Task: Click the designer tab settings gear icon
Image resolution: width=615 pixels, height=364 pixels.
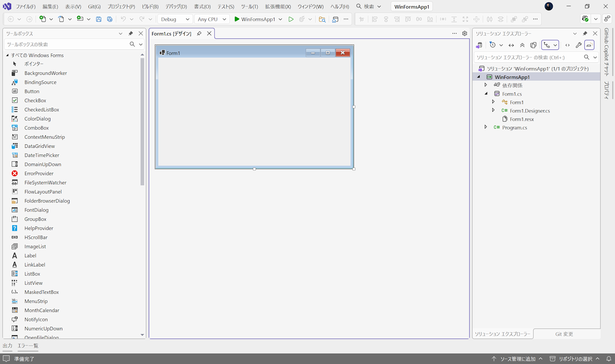Action: [x=465, y=33]
